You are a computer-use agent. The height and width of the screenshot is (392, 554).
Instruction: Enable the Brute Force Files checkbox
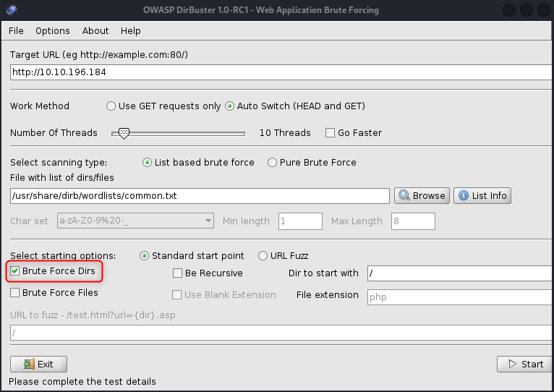(15, 293)
